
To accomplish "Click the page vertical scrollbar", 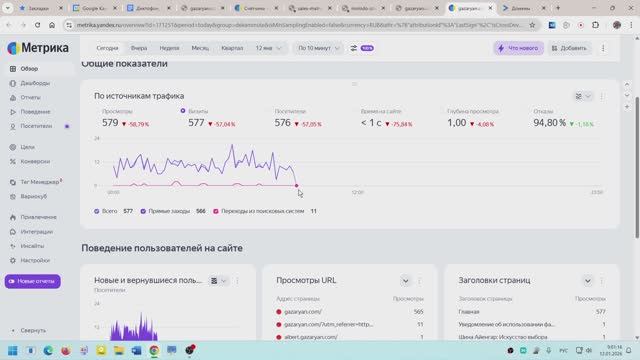I will click(x=637, y=167).
